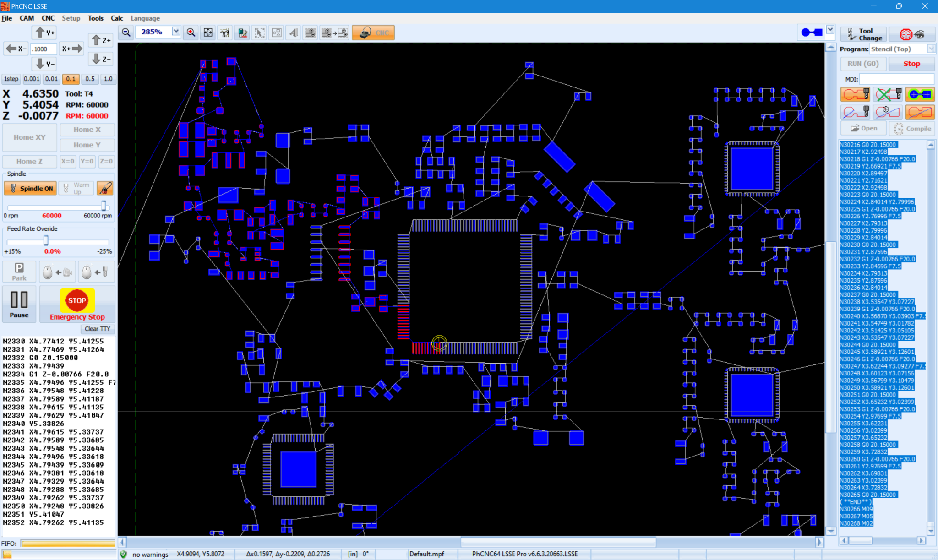Screen dimensions: 938x560
Task: Click the MDI input field
Action: 896,79
